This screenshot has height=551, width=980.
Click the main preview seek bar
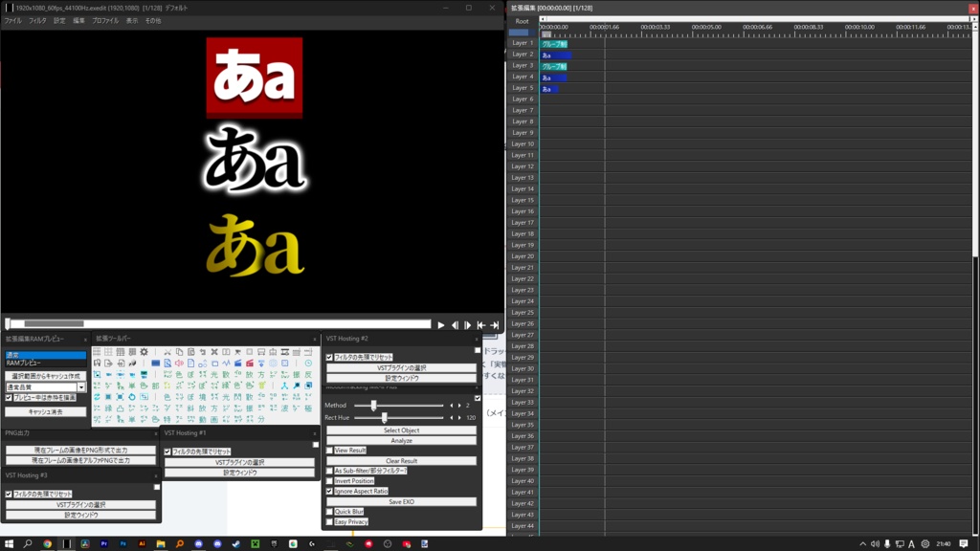point(218,323)
